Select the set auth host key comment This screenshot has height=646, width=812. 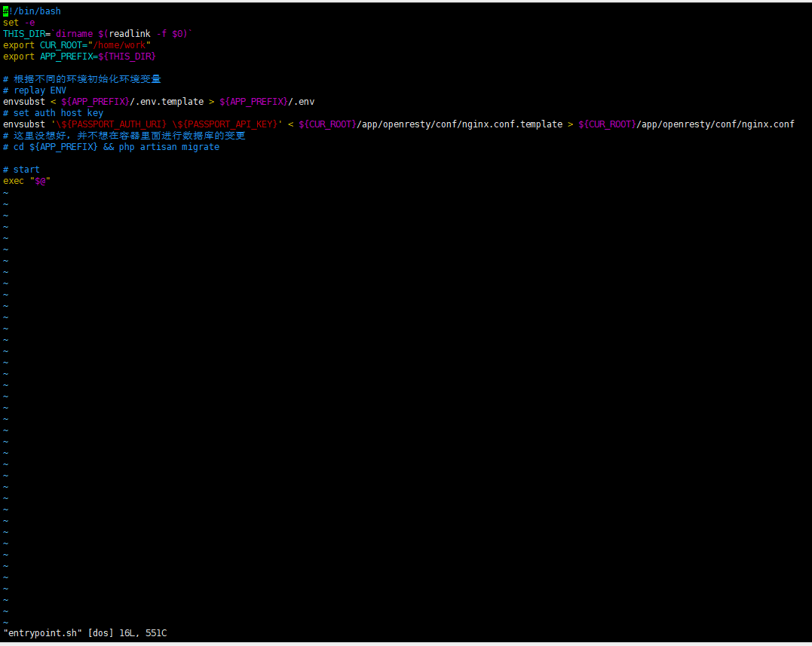53,112
